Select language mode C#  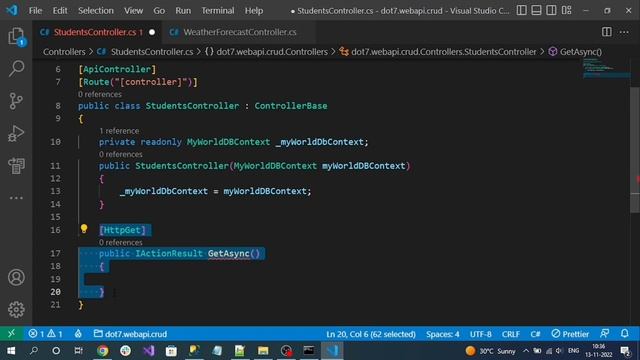[x=535, y=334]
